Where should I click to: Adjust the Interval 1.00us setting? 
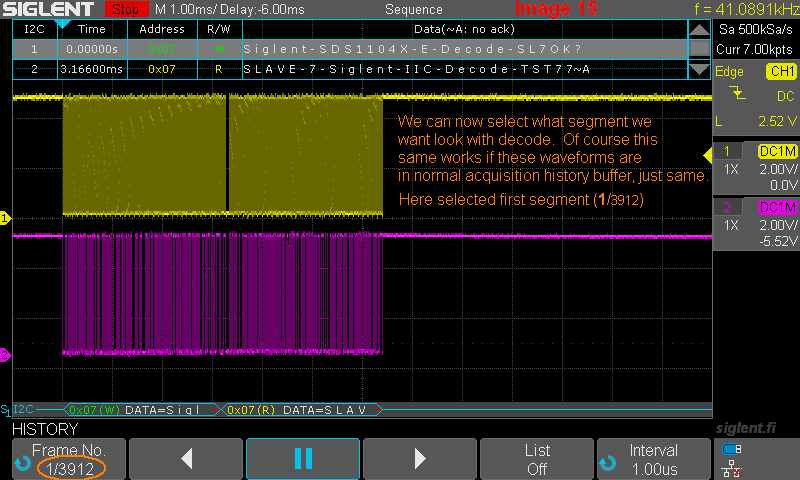click(x=654, y=459)
